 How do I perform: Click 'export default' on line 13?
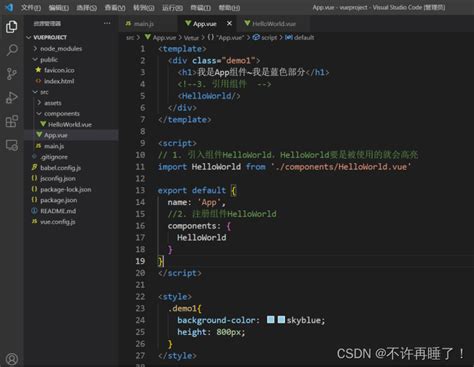pyautogui.click(x=192, y=190)
